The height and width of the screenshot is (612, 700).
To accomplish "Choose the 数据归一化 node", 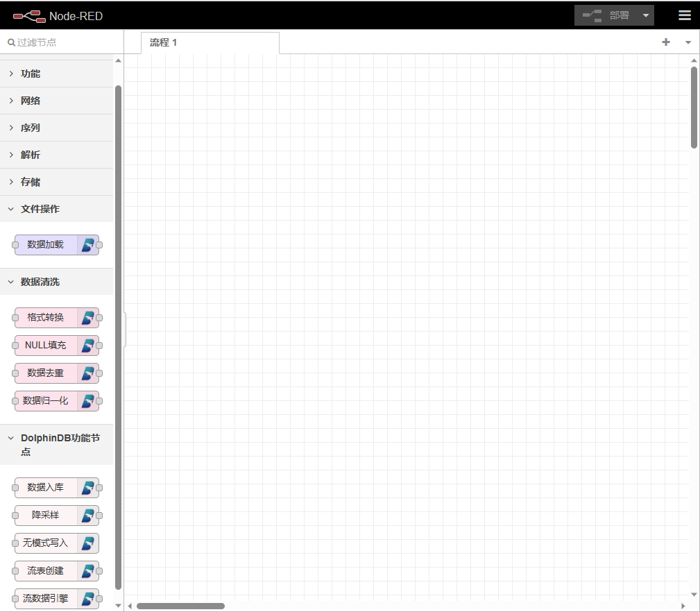I will tap(56, 400).
